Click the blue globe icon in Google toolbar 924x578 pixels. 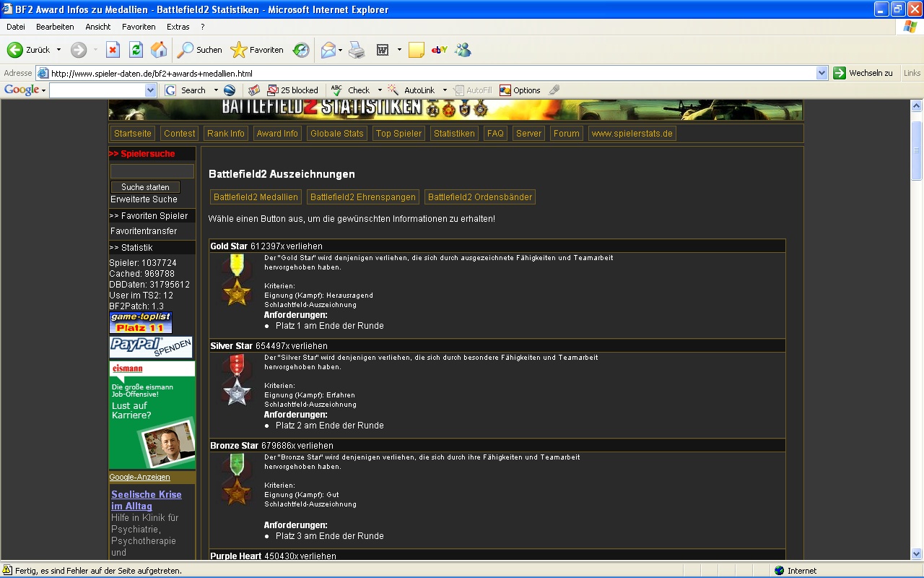230,90
